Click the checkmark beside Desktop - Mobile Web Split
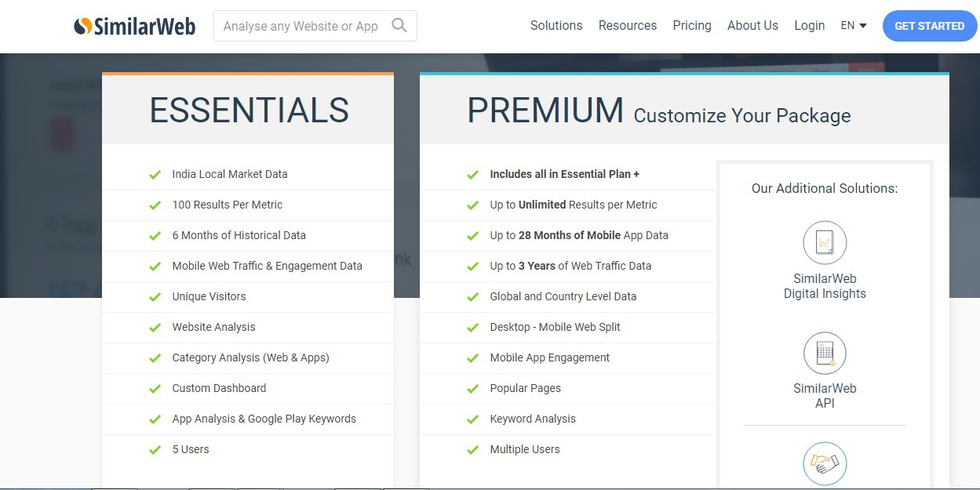Screen dimensions: 980x490 coord(472,328)
